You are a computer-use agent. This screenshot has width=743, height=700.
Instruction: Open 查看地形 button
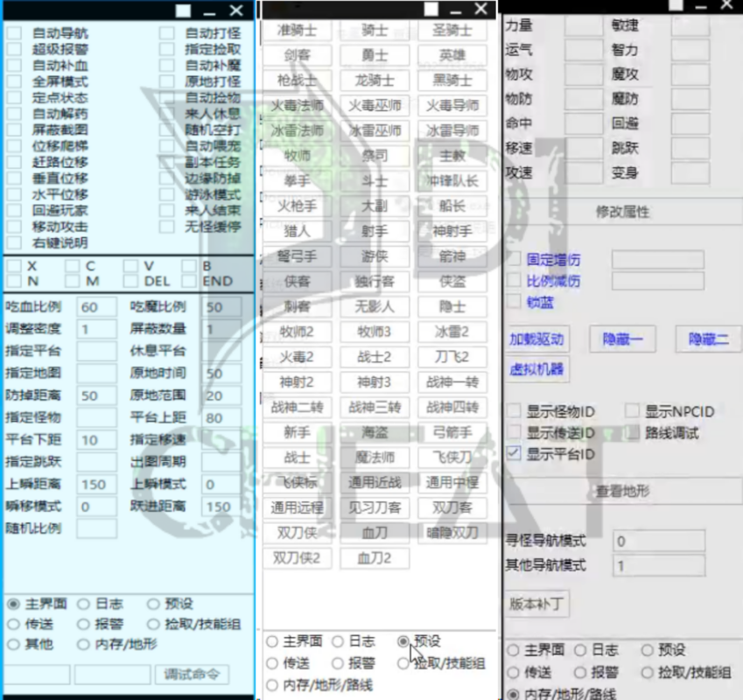(622, 491)
